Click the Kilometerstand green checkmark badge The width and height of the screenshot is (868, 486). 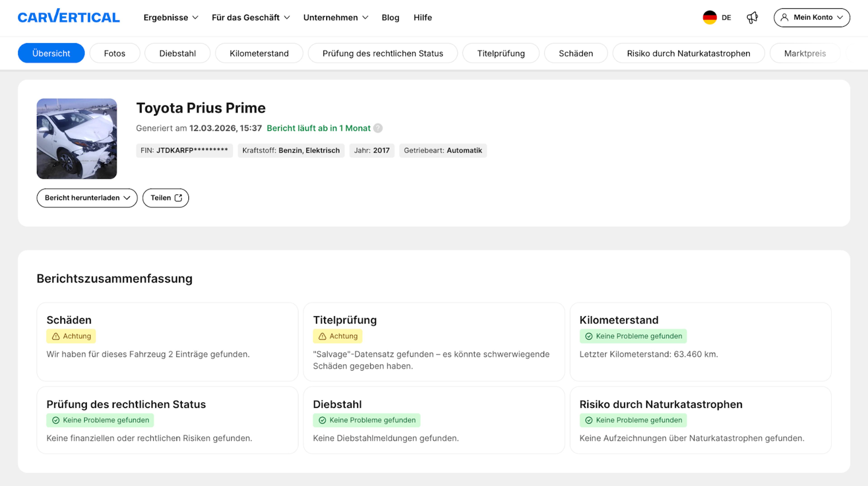(x=633, y=336)
